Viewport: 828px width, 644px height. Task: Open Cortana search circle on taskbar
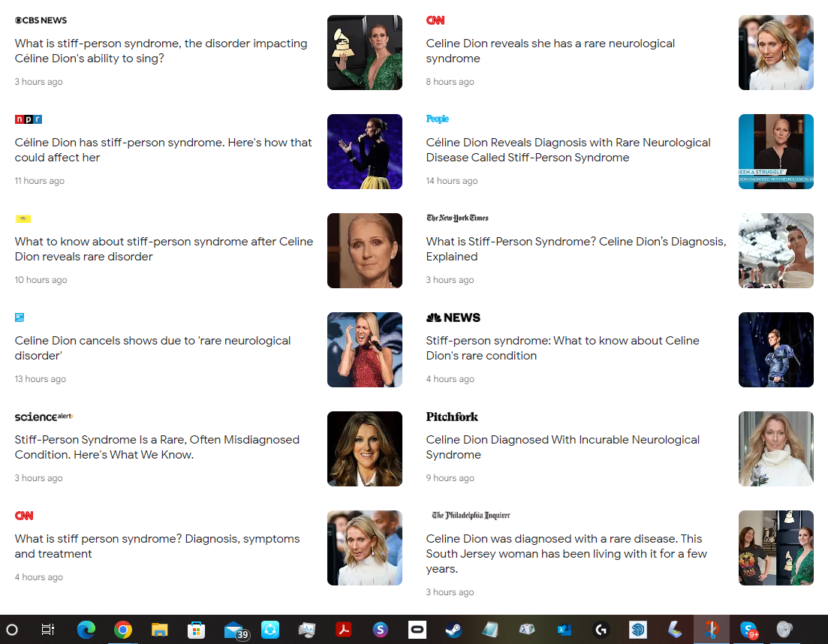coord(11,629)
